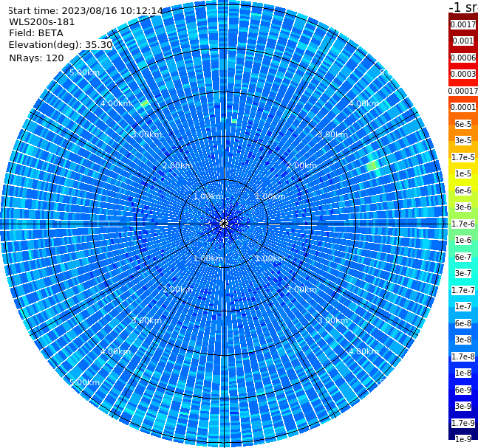478x448 pixels.
Task: Click the 1.7e-6 colorbar value
Action: [x=463, y=224]
